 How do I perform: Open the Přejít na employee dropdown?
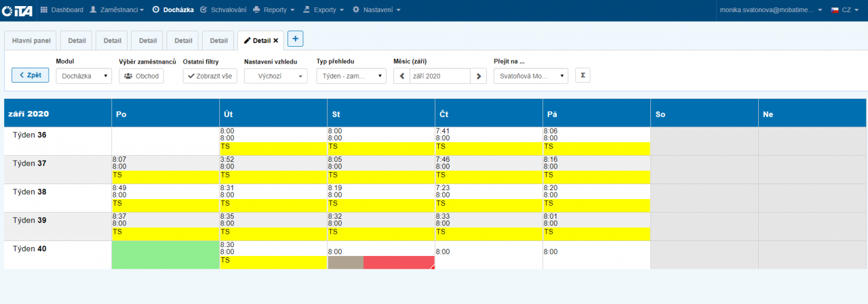530,76
